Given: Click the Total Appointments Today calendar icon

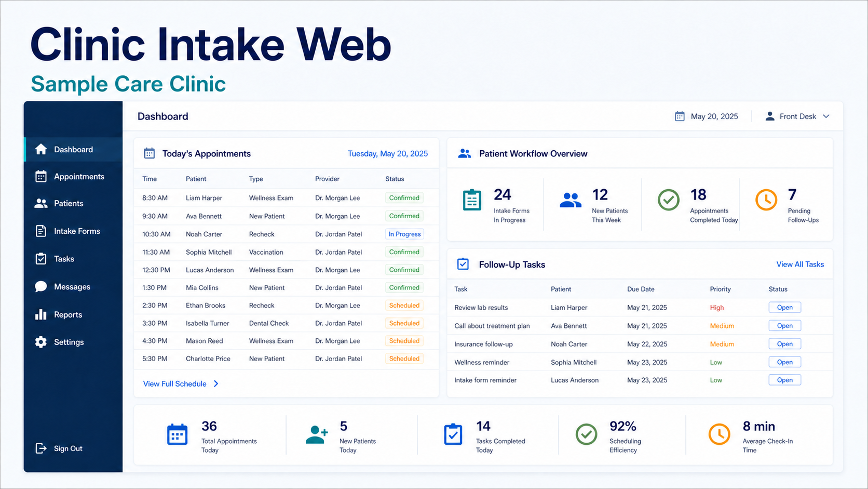Looking at the screenshot, I should pyautogui.click(x=177, y=435).
